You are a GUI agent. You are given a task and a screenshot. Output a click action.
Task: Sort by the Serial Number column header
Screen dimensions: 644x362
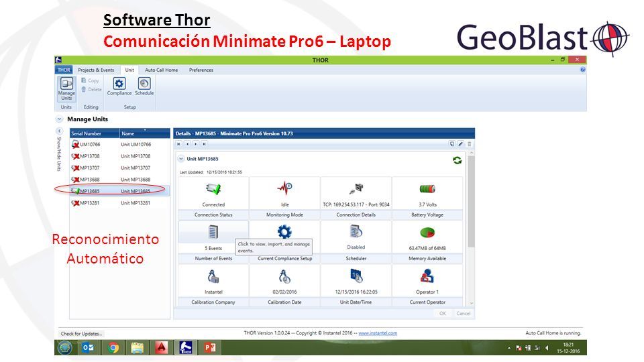coord(95,133)
